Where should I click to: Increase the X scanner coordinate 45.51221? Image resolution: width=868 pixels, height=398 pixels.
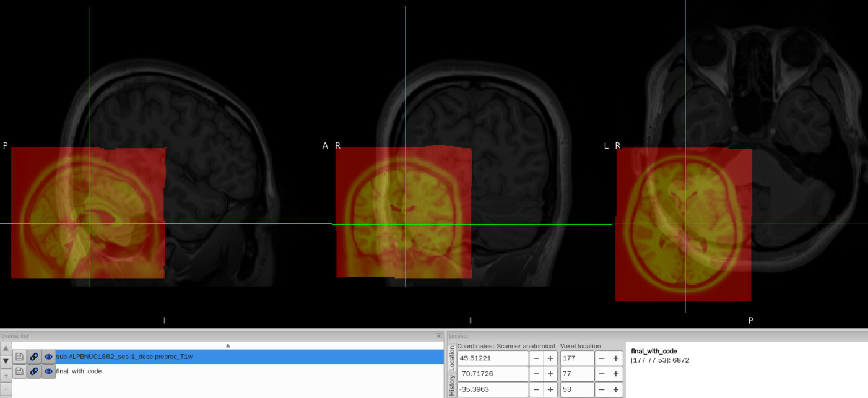pyautogui.click(x=550, y=358)
